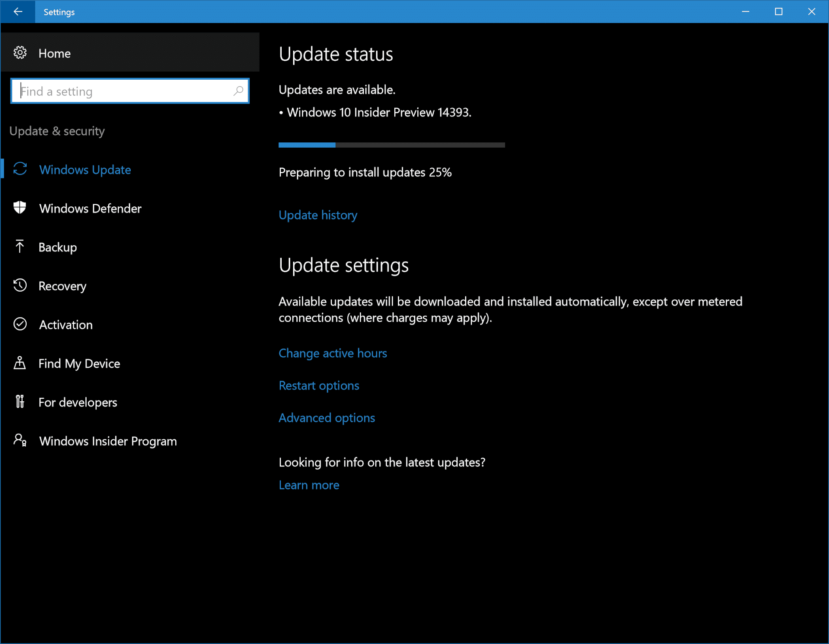The image size is (829, 644).
Task: Click the back arrow in the title bar
Action: point(18,11)
